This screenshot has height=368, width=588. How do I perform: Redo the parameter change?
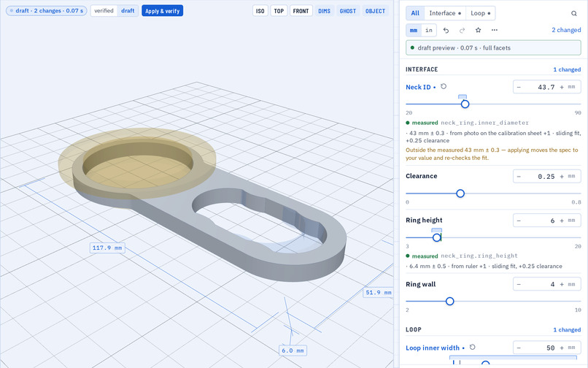click(x=462, y=30)
